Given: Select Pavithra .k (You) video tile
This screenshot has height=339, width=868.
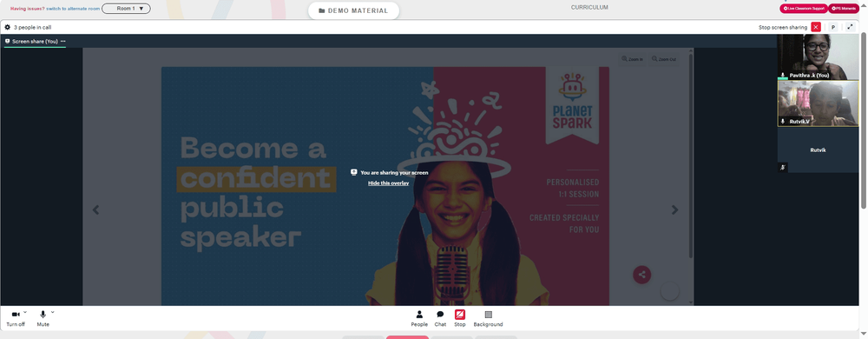Looking at the screenshot, I should 818,57.
